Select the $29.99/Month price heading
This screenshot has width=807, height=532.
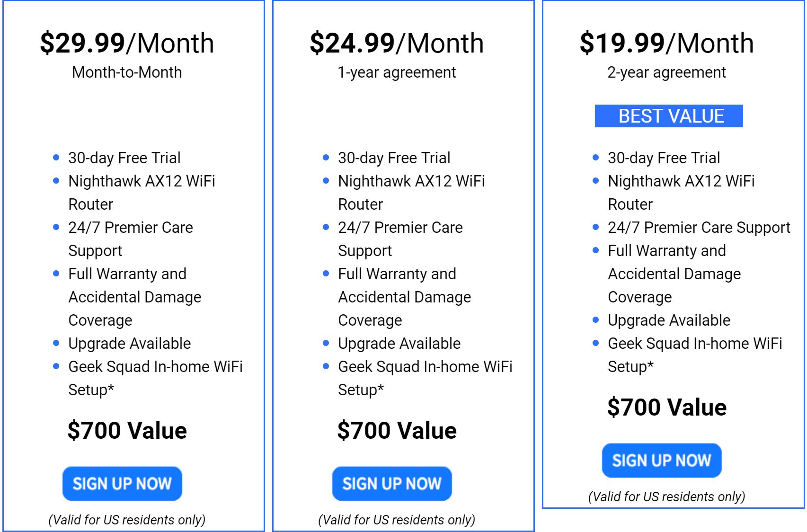click(127, 43)
